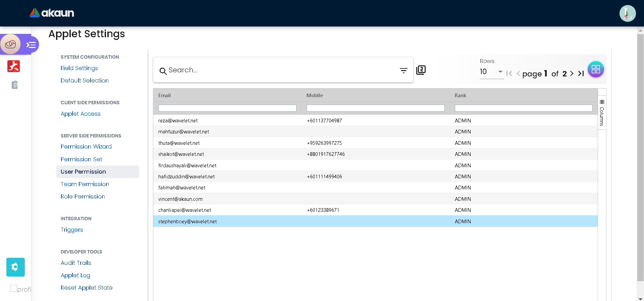
Task: Sort by the Email column header
Action: tap(164, 96)
